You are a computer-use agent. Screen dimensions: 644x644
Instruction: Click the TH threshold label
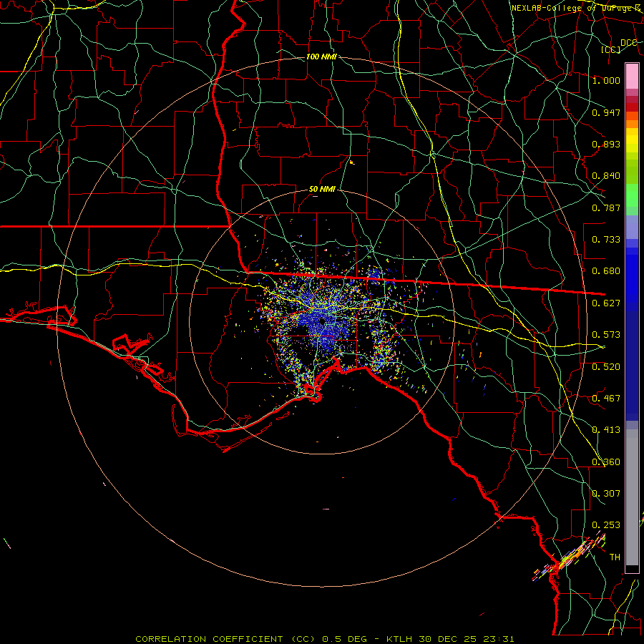point(615,557)
